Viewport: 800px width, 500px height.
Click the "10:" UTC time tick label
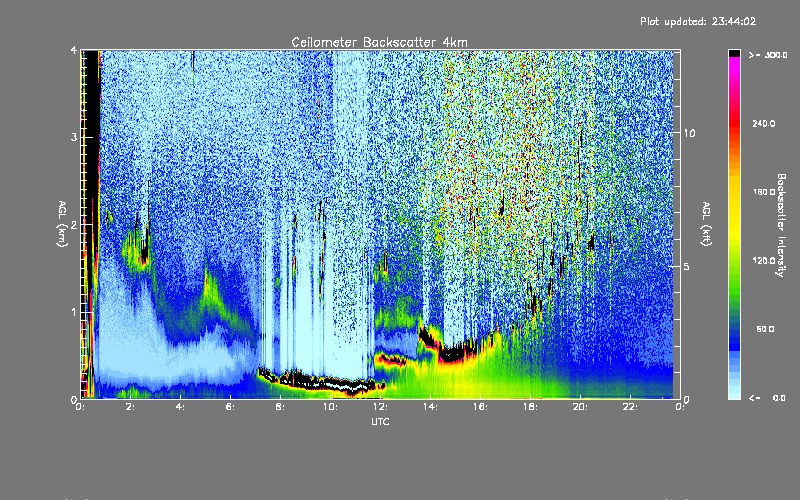330,407
